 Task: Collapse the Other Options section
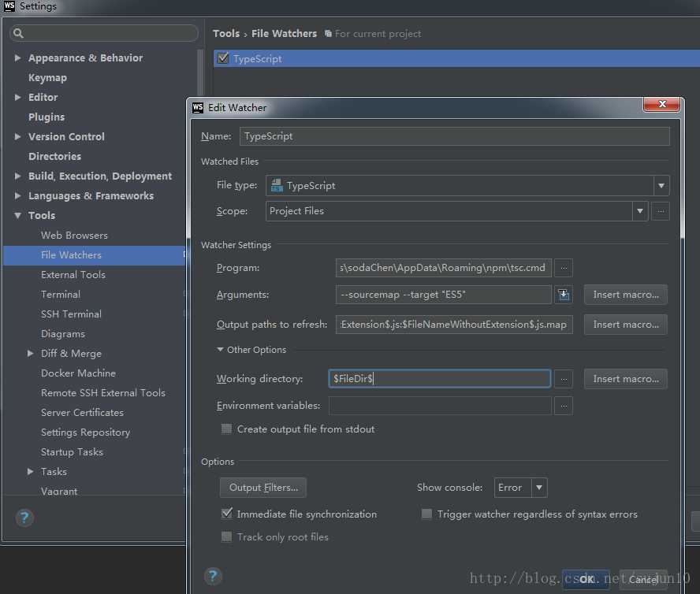(220, 350)
